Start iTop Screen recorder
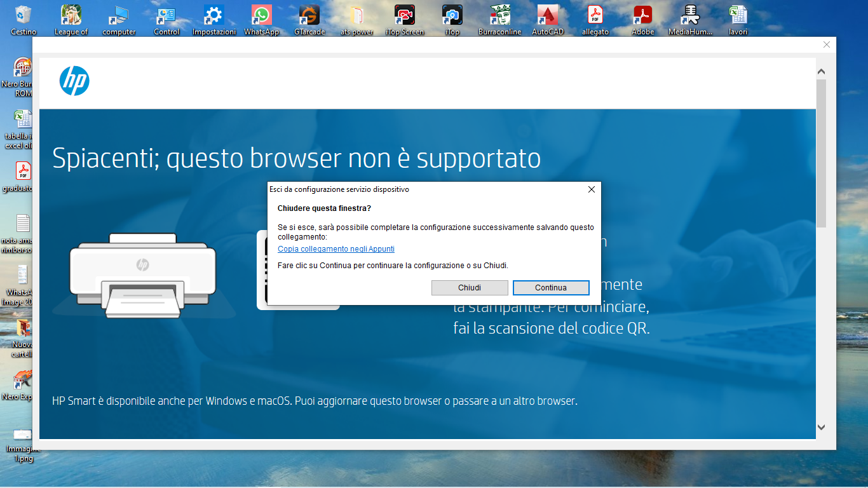Viewport: 868px width, 488px height. tap(404, 14)
